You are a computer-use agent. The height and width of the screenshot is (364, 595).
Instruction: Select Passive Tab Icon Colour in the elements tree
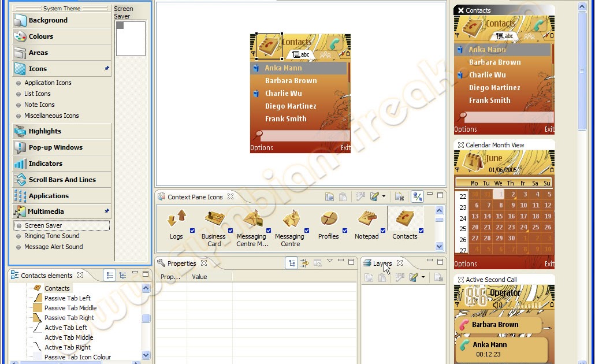point(77,356)
